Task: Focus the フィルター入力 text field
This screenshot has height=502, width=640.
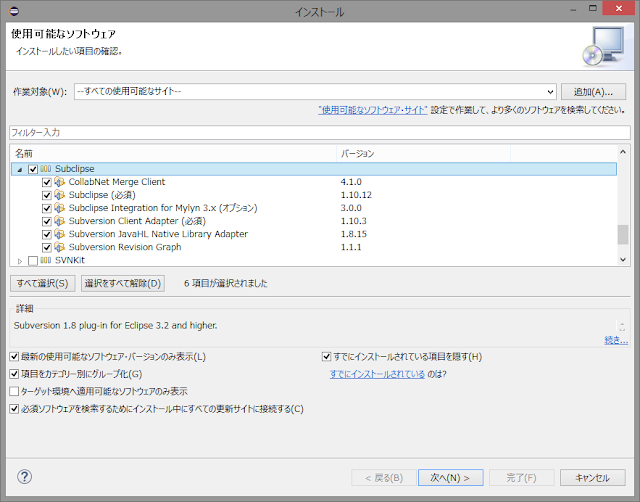Action: coord(320,132)
